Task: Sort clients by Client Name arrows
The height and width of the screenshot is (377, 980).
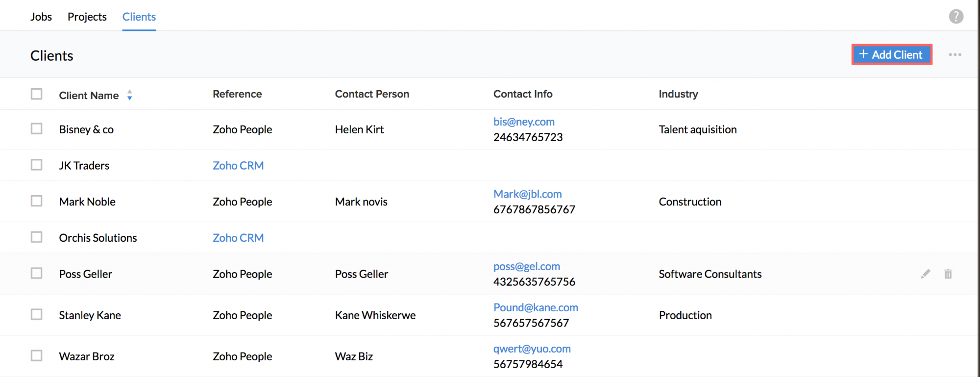Action: (x=130, y=95)
